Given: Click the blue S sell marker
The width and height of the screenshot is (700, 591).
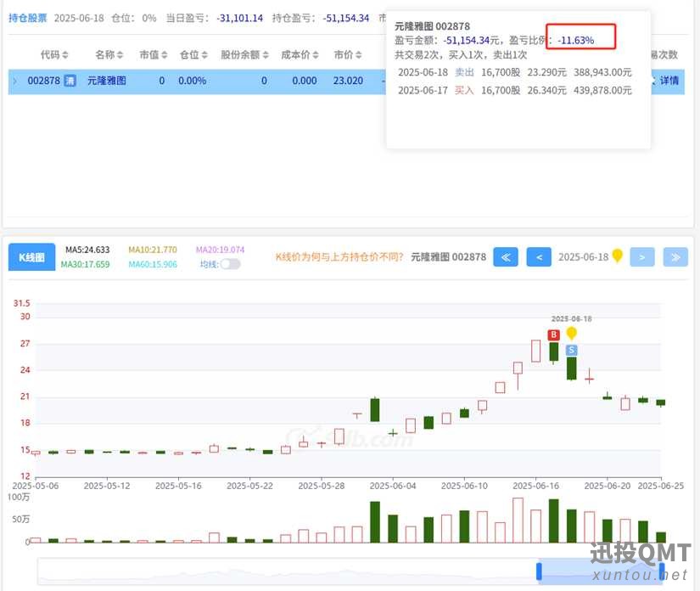Looking at the screenshot, I should coord(571,350).
